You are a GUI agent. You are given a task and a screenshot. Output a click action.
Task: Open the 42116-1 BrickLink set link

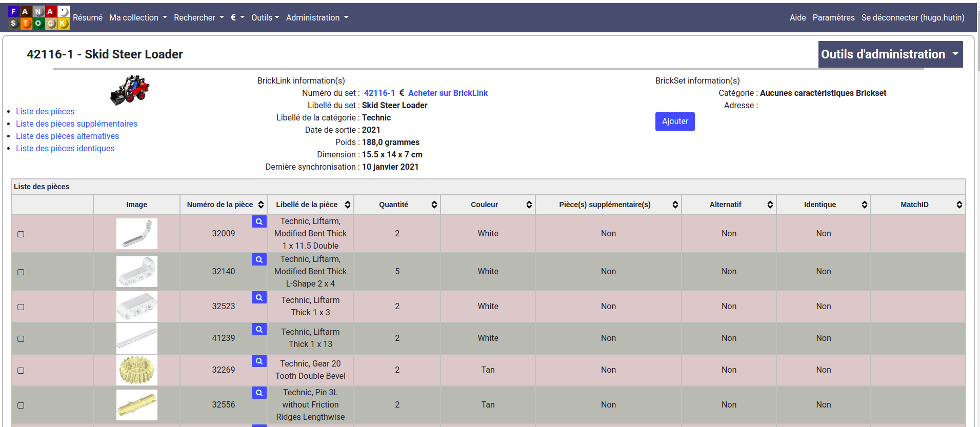click(x=379, y=93)
